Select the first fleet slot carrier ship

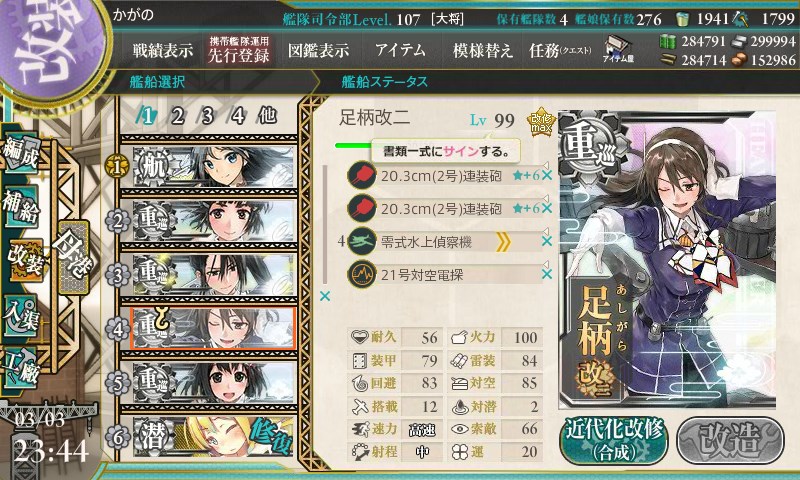pyautogui.click(x=214, y=166)
